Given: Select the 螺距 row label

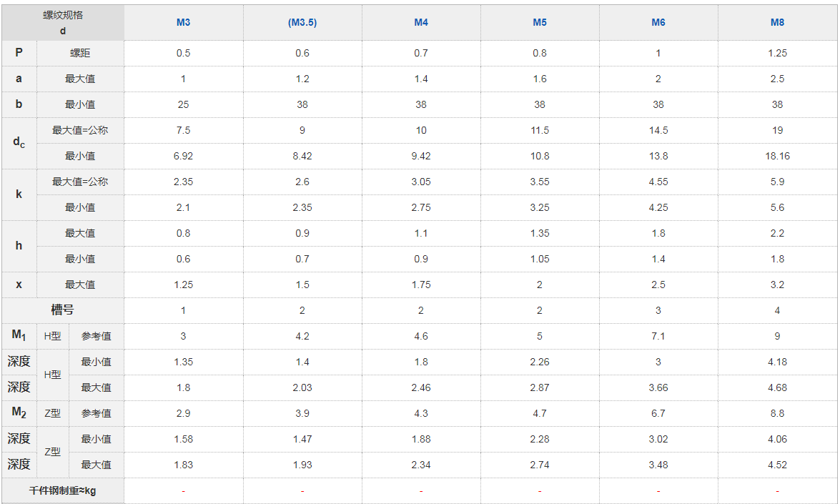Looking at the screenshot, I should pyautogui.click(x=80, y=53).
